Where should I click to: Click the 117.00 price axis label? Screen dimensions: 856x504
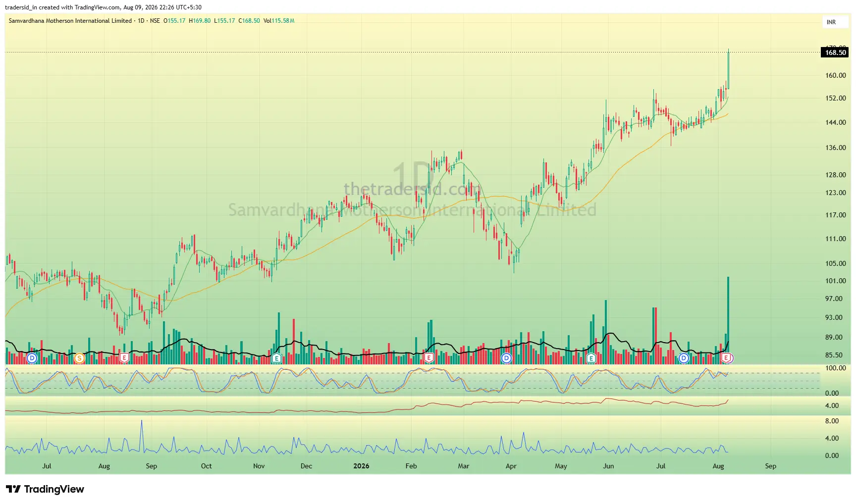836,215
